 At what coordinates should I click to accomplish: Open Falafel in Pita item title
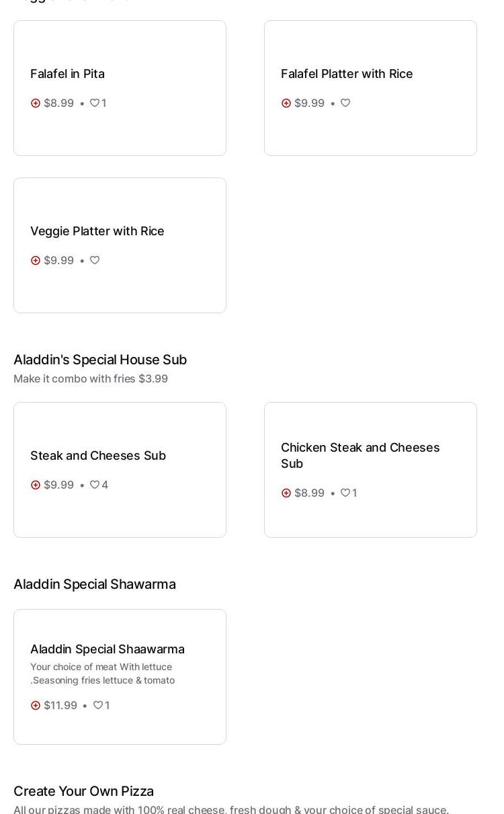point(67,74)
